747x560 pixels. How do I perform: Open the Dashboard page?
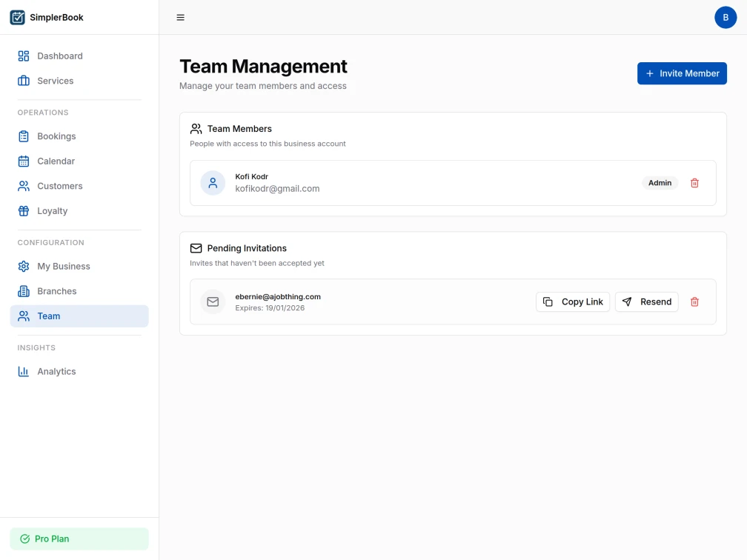79,56
